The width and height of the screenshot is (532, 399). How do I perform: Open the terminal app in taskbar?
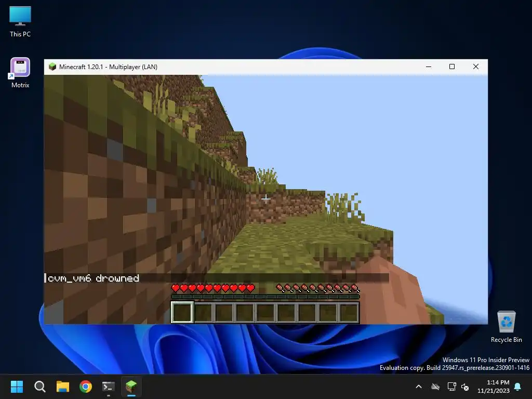[x=109, y=387]
